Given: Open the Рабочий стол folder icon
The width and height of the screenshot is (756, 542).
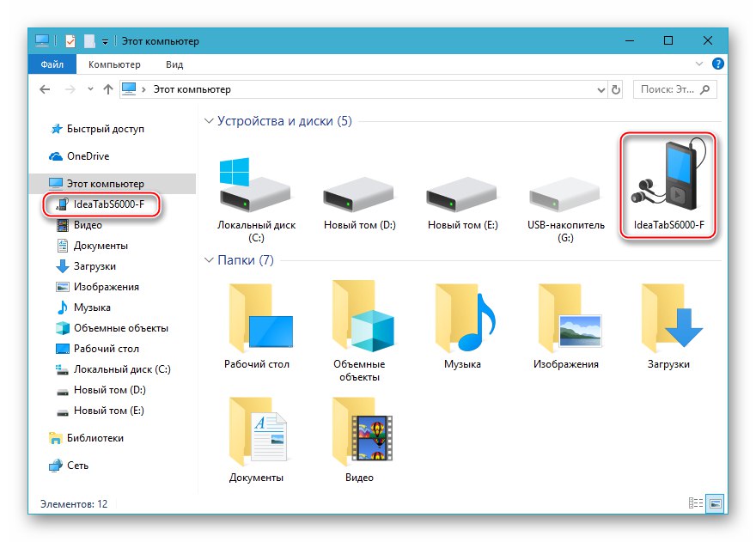Looking at the screenshot, I should [x=260, y=318].
